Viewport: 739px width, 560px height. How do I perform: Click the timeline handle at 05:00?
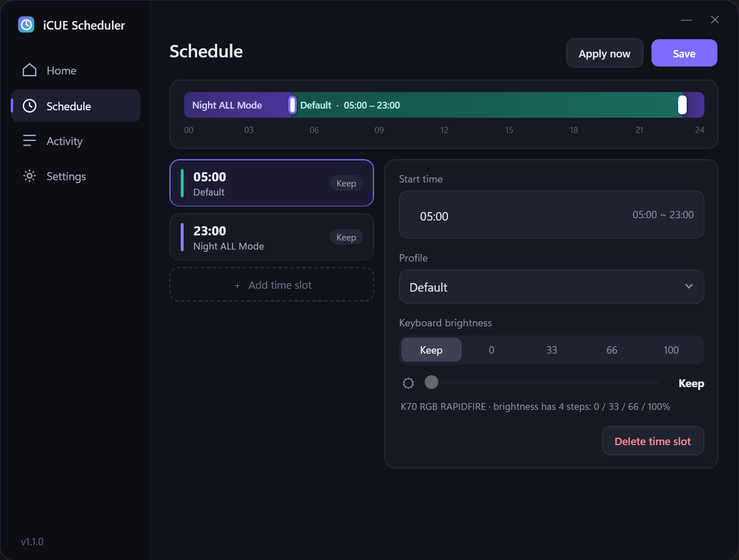(292, 105)
